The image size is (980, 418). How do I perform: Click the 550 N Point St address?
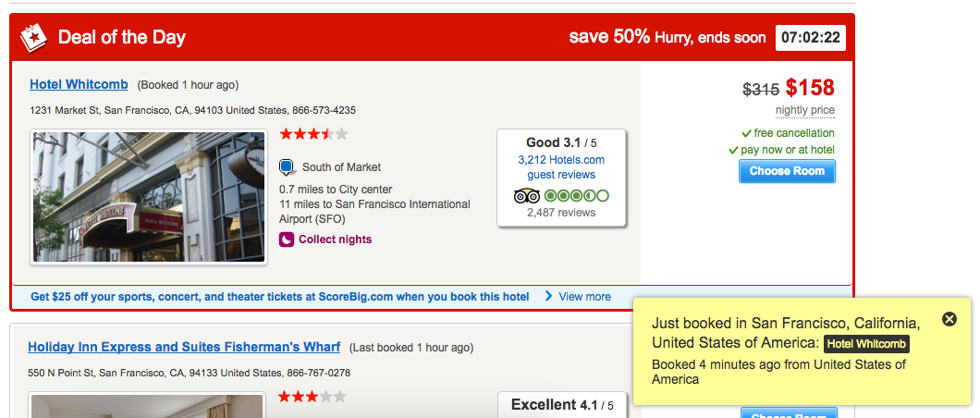click(190, 373)
